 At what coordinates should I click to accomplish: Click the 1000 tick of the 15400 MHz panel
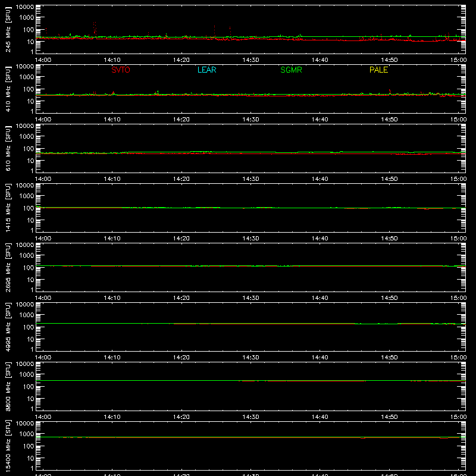(x=27, y=434)
